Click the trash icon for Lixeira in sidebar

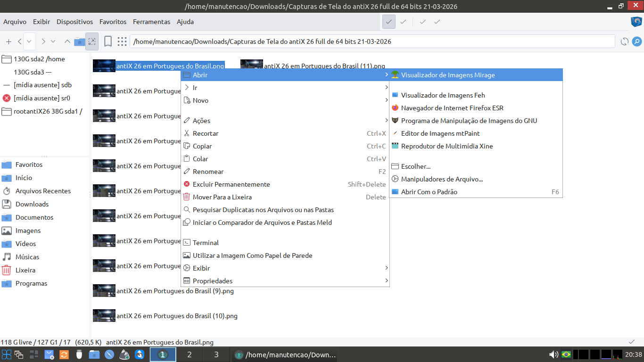point(7,270)
